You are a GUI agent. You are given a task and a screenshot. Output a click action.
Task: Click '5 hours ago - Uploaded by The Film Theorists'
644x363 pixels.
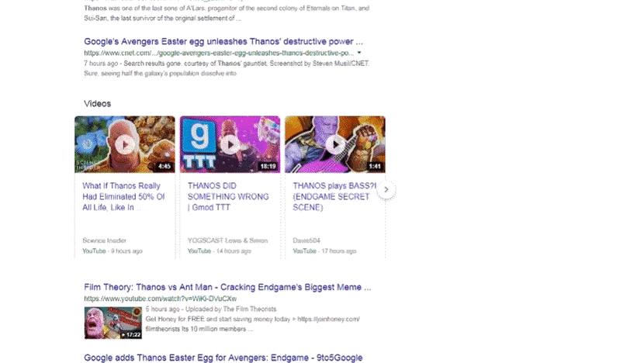211,309
